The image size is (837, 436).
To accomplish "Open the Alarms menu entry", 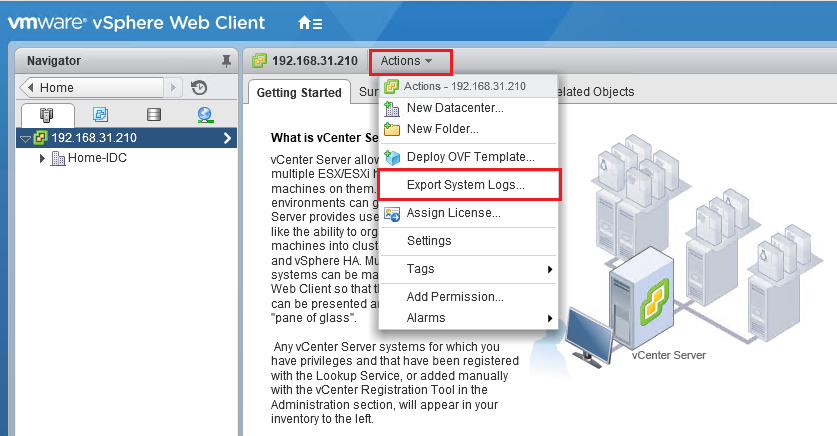I will (469, 318).
